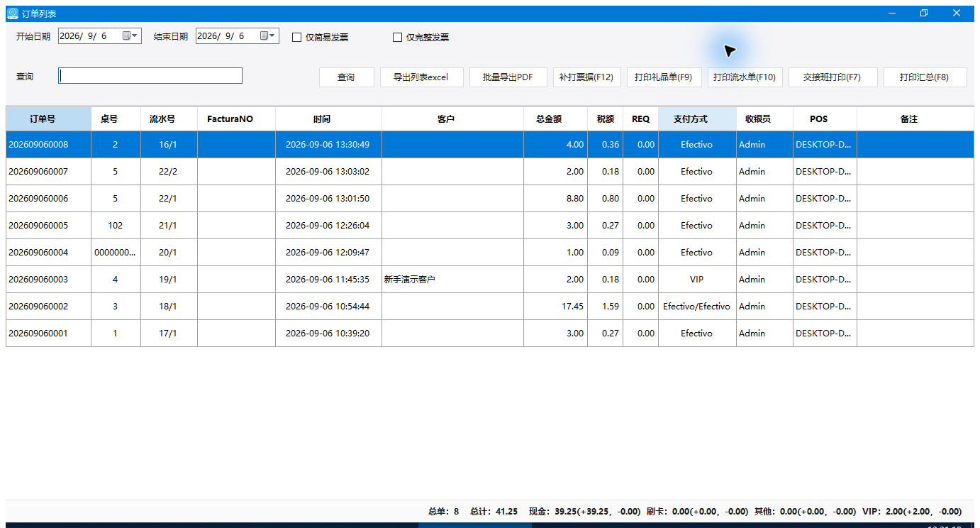Click 打印礼品单(F9) button
The height and width of the screenshot is (528, 980).
[664, 77]
